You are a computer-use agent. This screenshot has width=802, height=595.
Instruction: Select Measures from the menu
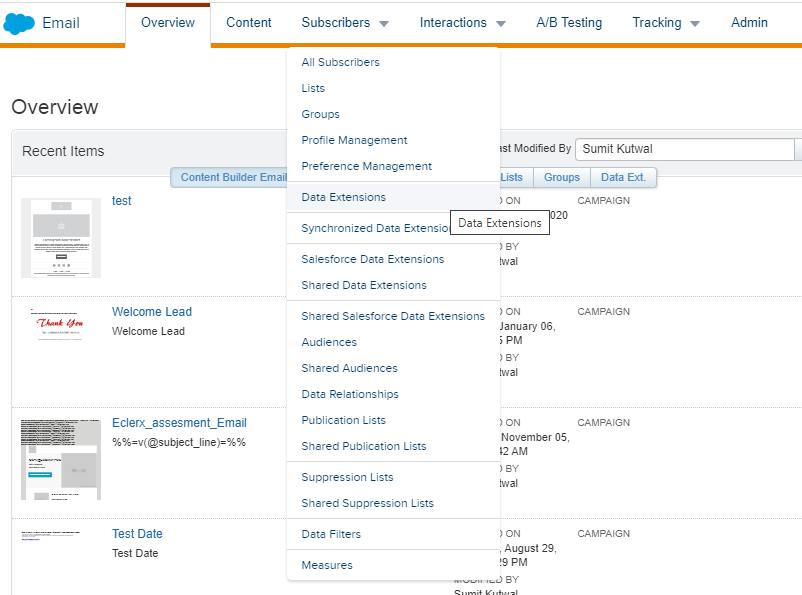click(325, 565)
